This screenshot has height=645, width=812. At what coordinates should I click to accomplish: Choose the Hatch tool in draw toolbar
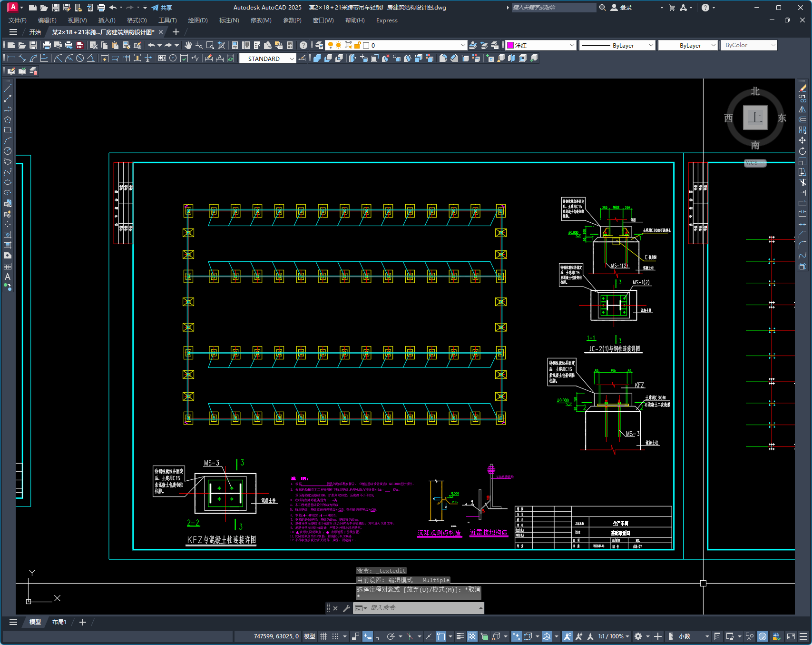(x=8, y=235)
